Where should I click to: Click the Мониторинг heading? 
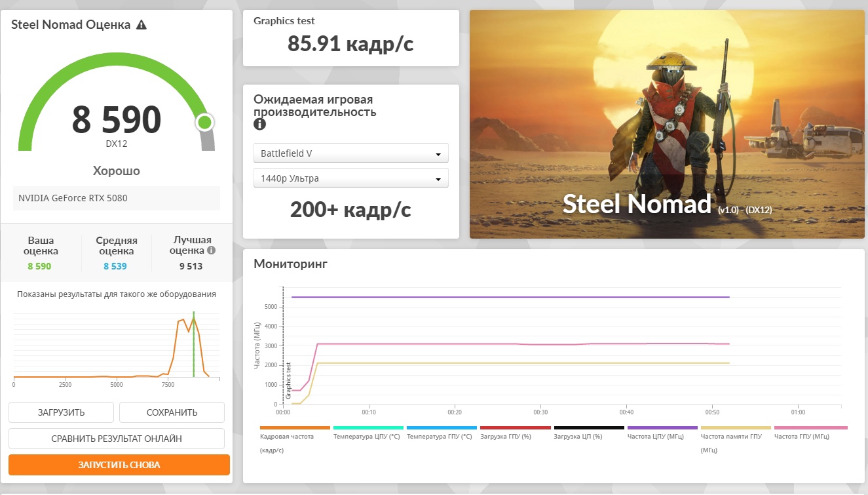coord(290,264)
